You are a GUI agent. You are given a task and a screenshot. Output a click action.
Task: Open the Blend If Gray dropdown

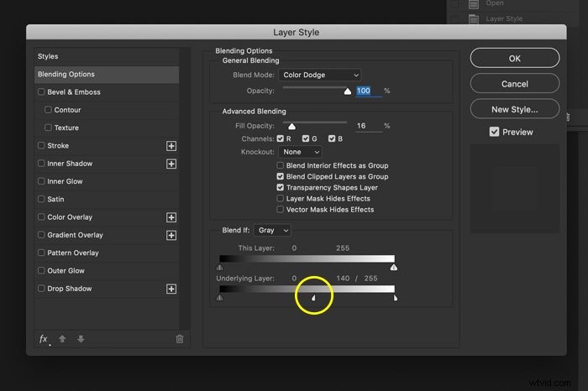(x=272, y=231)
